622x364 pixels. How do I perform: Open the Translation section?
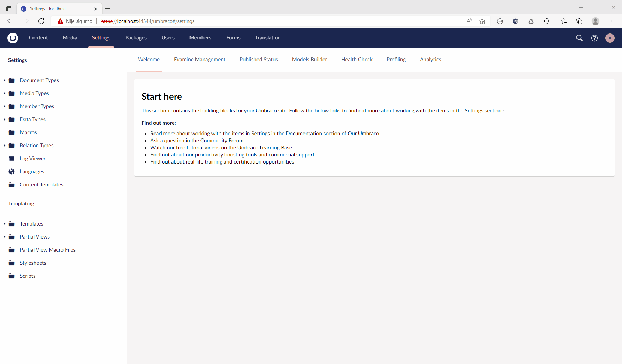pyautogui.click(x=268, y=38)
